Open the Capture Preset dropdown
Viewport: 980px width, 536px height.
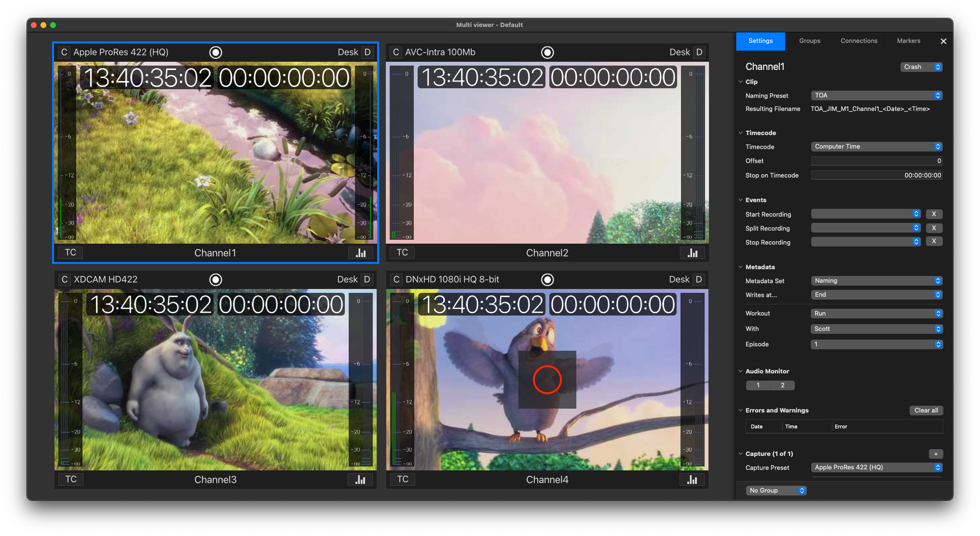876,467
